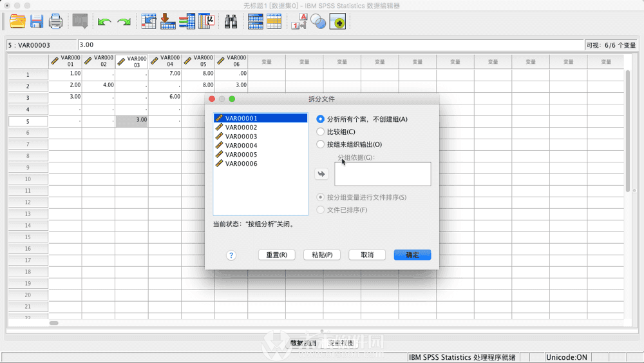The image size is (644, 363).
Task: Click the green Redo arrow icon
Action: coord(124,22)
